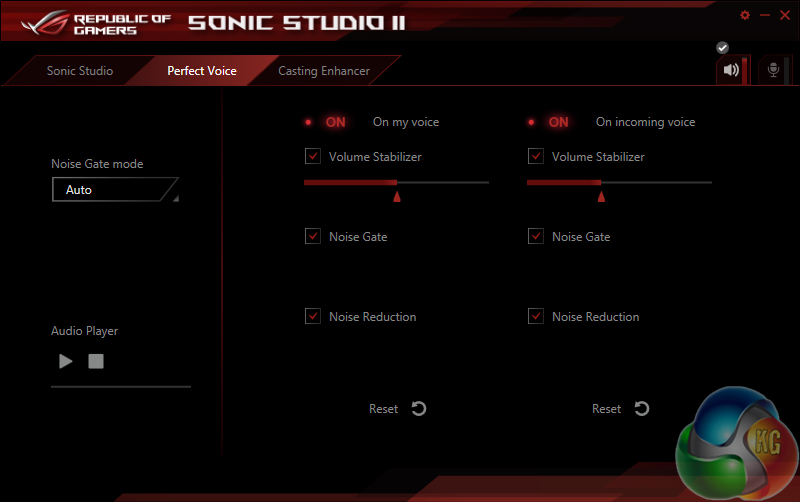Toggle the ON switch for my voice
Viewport: 800px width, 502px height.
tap(335, 122)
